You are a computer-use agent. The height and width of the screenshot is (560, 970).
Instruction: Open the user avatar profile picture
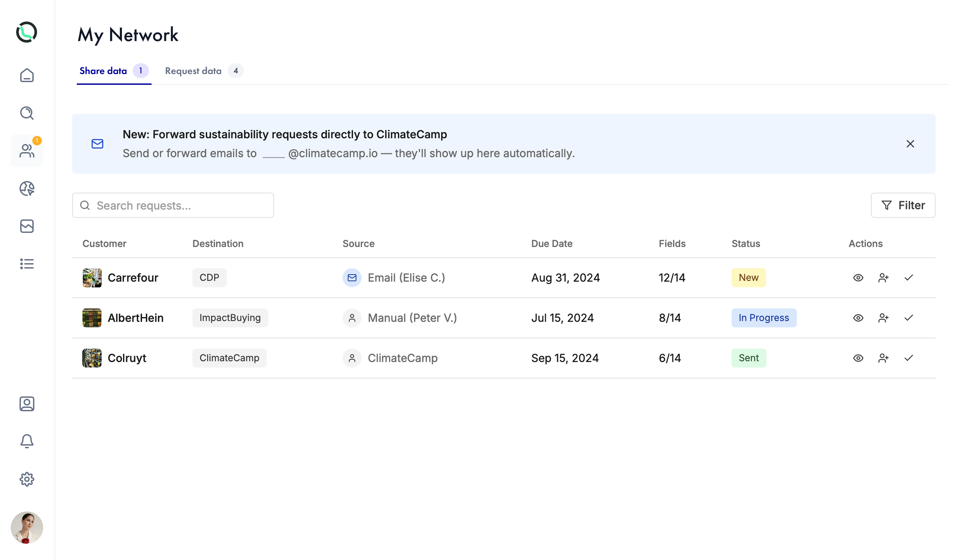[27, 528]
